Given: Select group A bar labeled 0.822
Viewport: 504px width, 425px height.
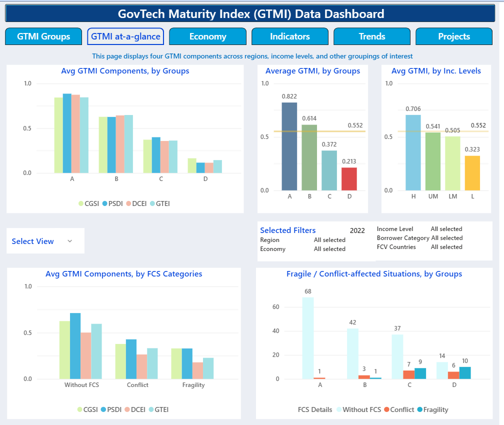Looking at the screenshot, I should pos(289,146).
